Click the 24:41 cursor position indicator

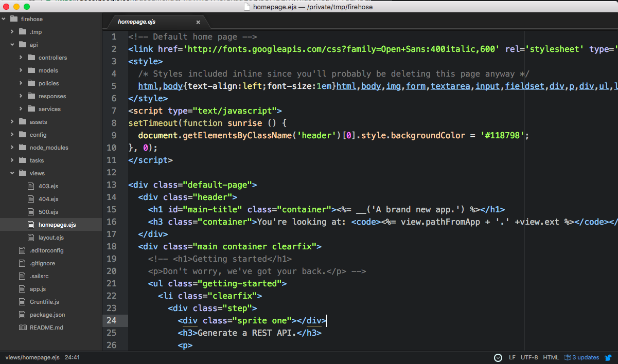[x=72, y=357]
